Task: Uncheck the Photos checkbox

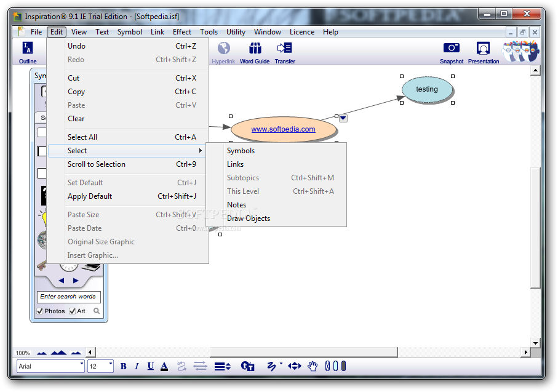Action: (40, 311)
